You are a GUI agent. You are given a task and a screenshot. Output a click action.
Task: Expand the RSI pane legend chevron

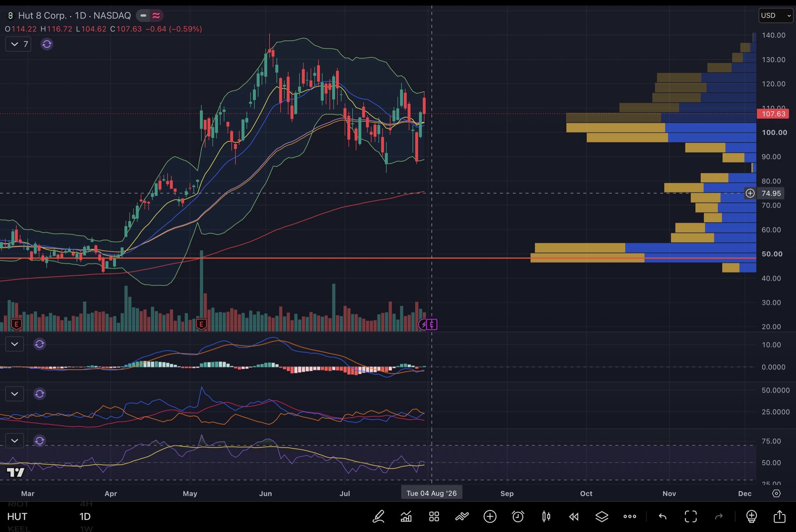(x=15, y=441)
